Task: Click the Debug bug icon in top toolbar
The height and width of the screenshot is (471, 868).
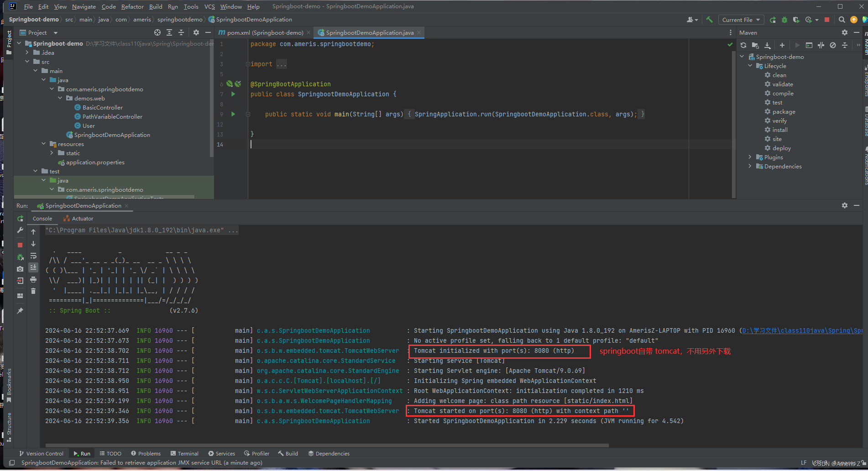Action: pos(784,20)
